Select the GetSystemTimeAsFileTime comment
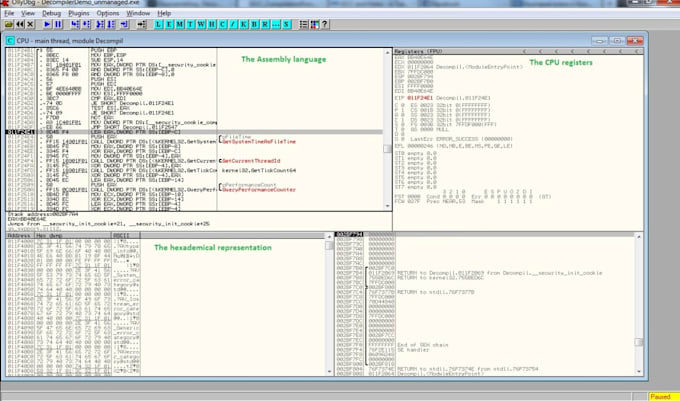This screenshot has height=401, width=680. pos(259,142)
